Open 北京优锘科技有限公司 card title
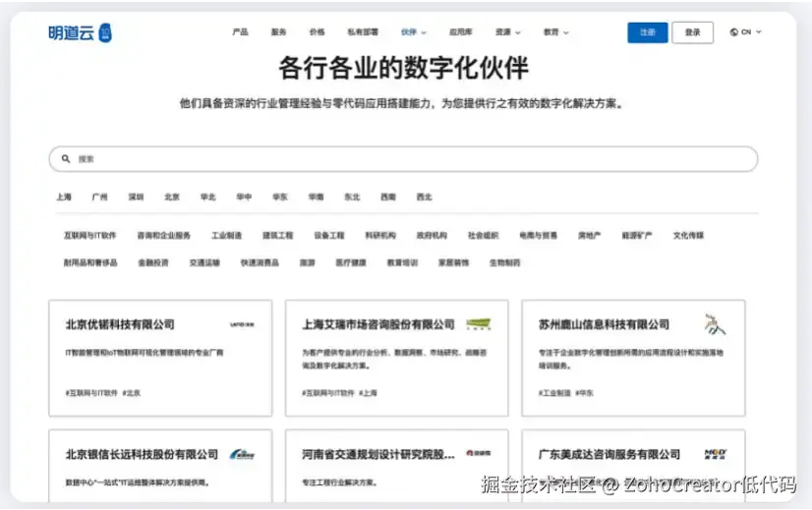812x510 pixels. 120,324
